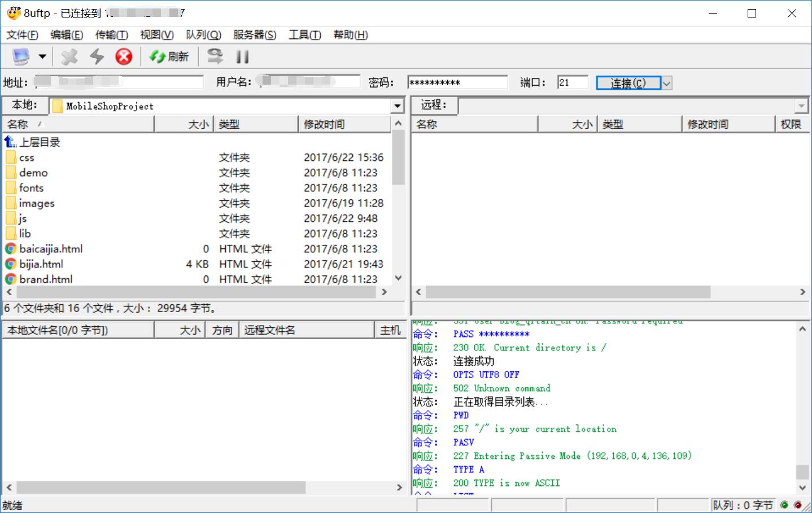The image size is (812, 513).
Task: Select the 上层目录 parent directory entry
Action: [x=32, y=142]
